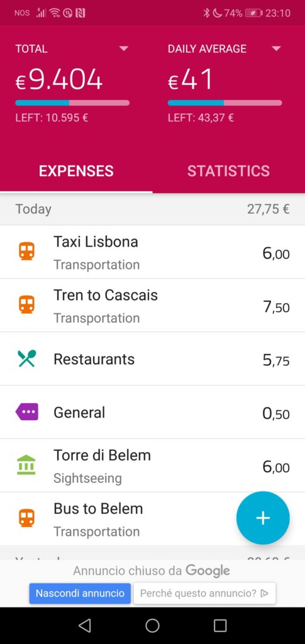Tap the Android home circle icon
305x644 pixels.
tap(152, 626)
